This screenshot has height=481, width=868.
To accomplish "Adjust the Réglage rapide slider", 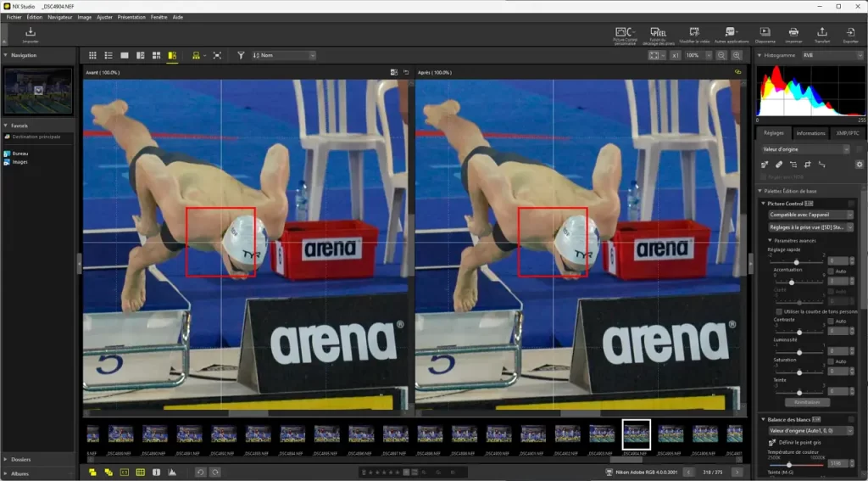I will pos(796,261).
